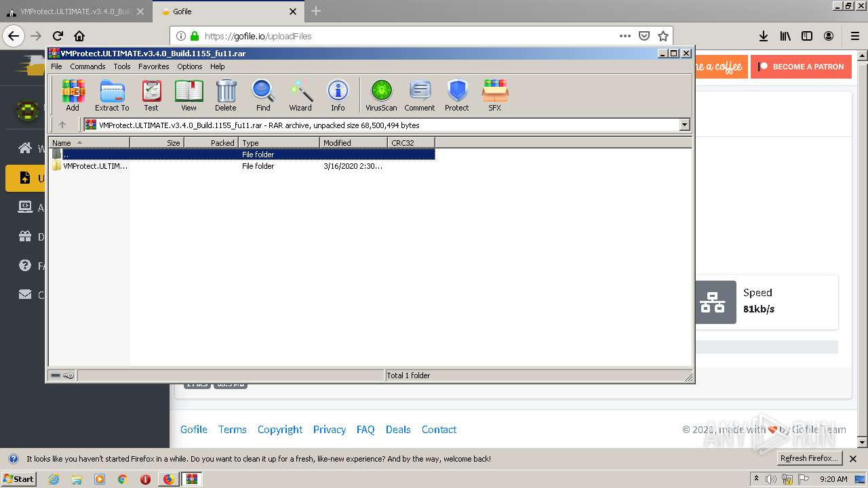Launch the Wizard tool
Screen dimensions: 868x488
click(x=300, y=95)
